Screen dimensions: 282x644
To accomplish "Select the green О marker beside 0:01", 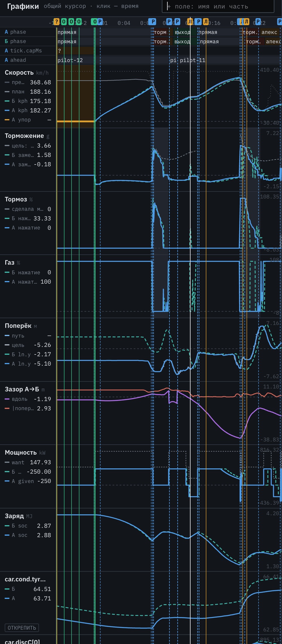I will click(x=94, y=21).
